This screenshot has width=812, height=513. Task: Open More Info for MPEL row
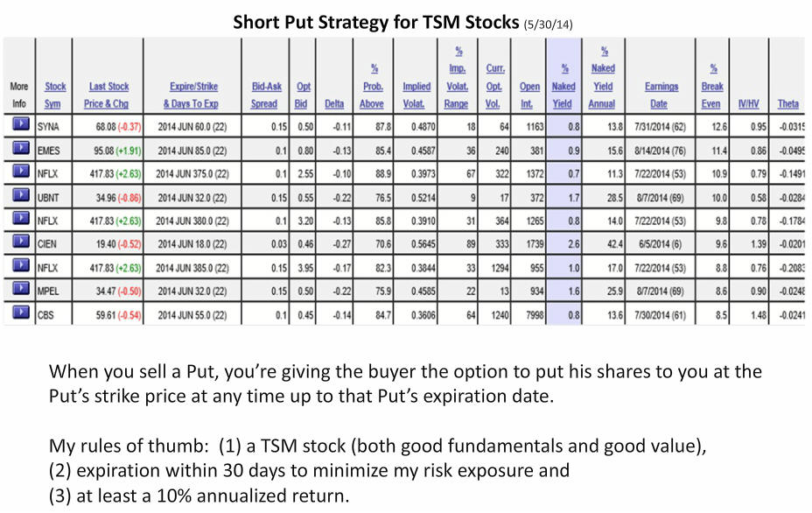pos(21,289)
